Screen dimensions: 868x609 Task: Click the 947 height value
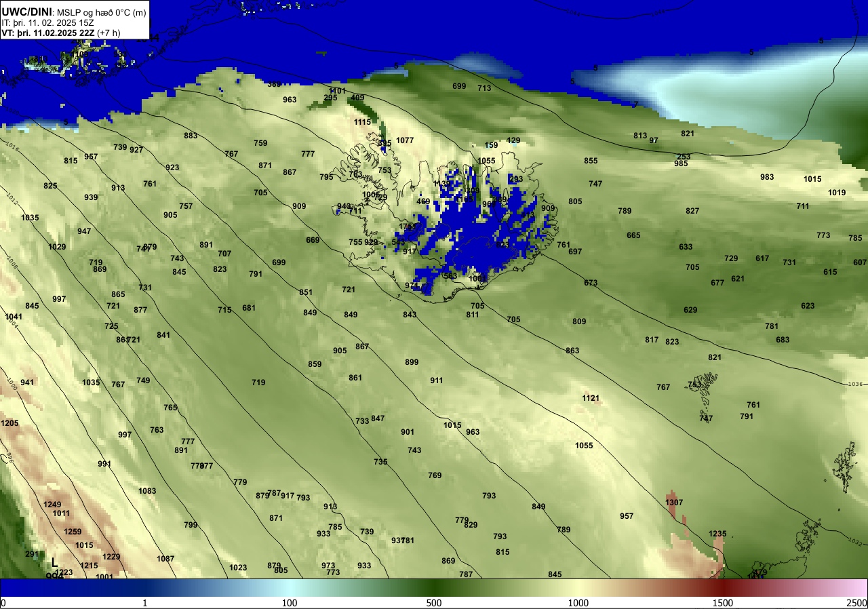tap(84, 231)
